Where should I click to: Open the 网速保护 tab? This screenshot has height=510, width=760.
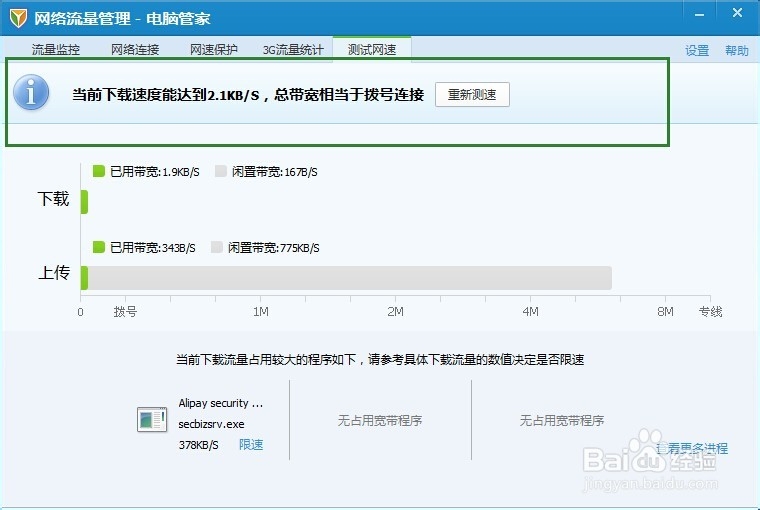tap(214, 49)
